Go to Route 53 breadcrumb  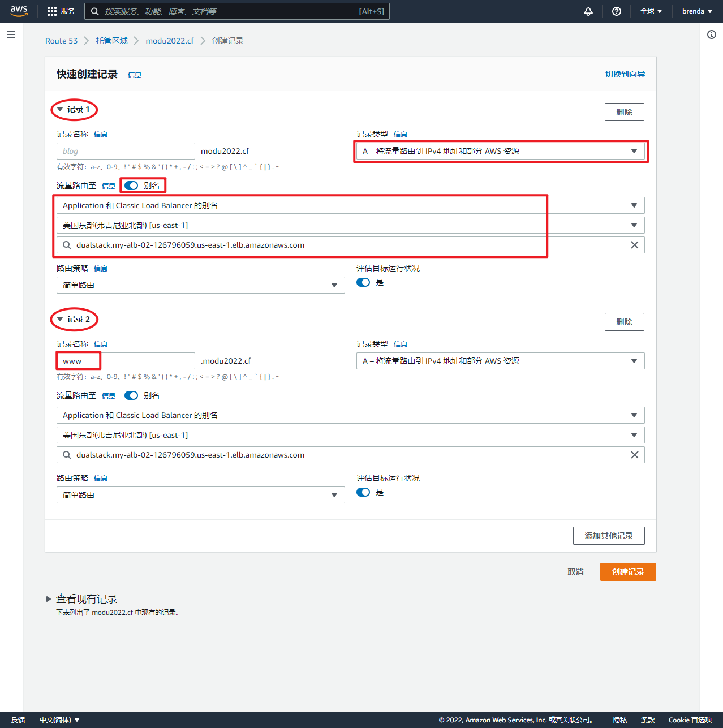[62, 41]
